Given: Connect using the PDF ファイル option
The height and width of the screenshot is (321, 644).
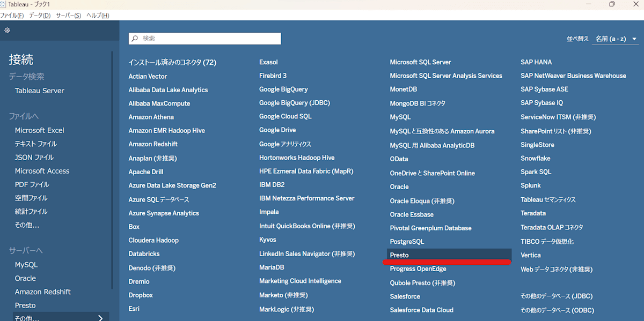Looking at the screenshot, I should point(32,184).
